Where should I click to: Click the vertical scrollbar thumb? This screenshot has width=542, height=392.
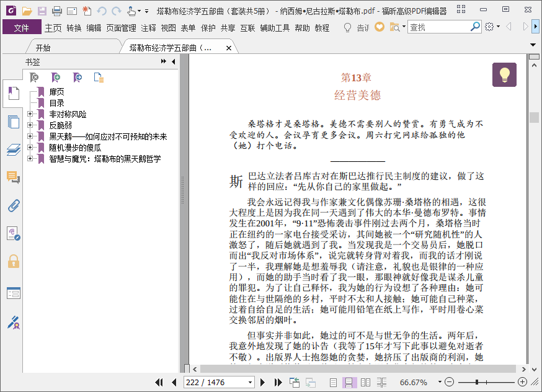pyautogui.click(x=534, y=117)
